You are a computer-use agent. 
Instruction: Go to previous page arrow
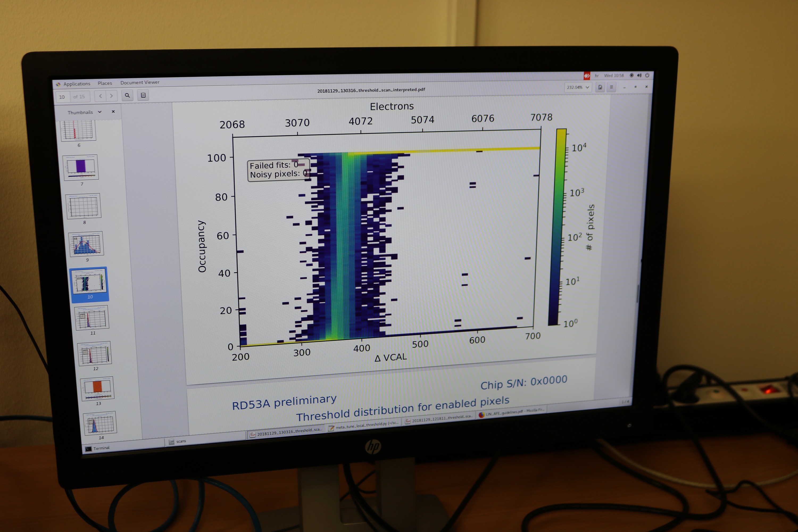point(101,96)
